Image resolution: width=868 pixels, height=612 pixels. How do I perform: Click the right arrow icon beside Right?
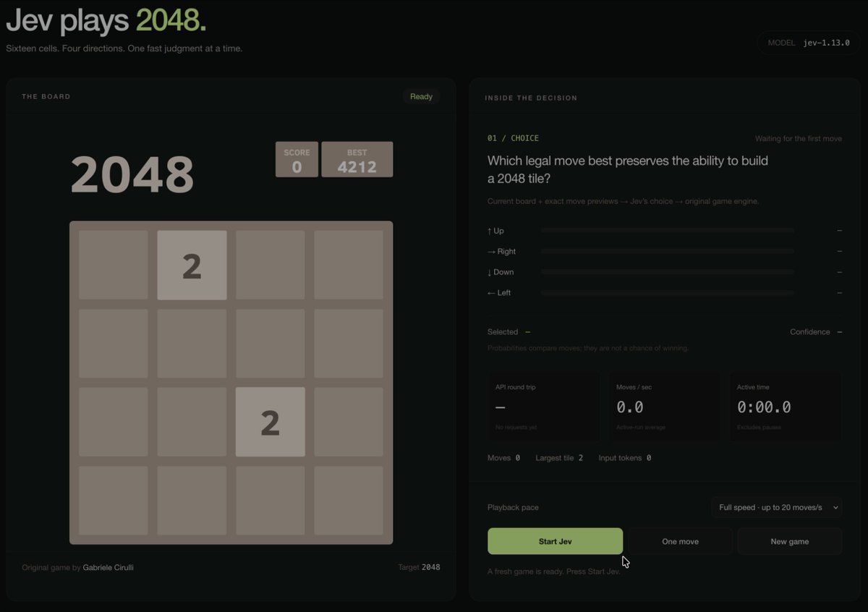pos(491,252)
